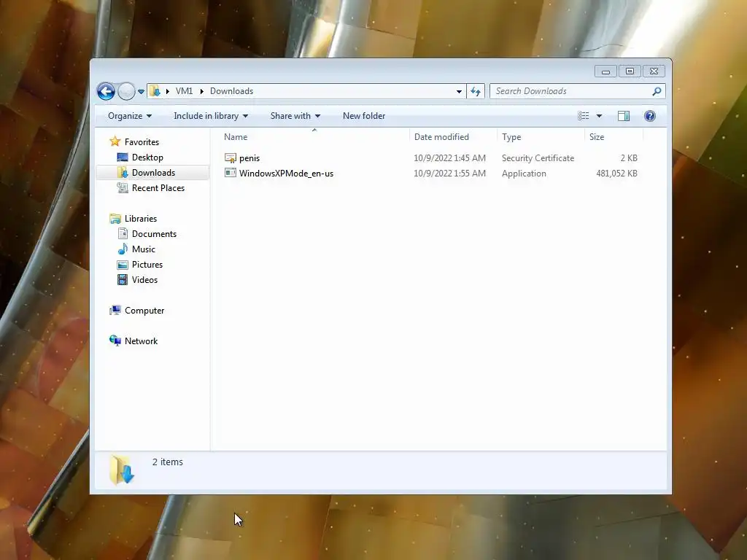Image resolution: width=747 pixels, height=560 pixels.
Task: Open the Pictures library
Action: point(147,264)
